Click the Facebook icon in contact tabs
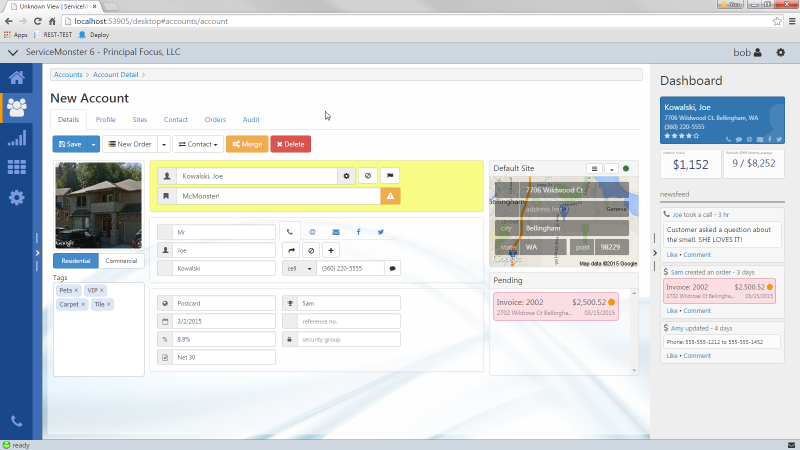This screenshot has width=800, height=450. point(358,232)
